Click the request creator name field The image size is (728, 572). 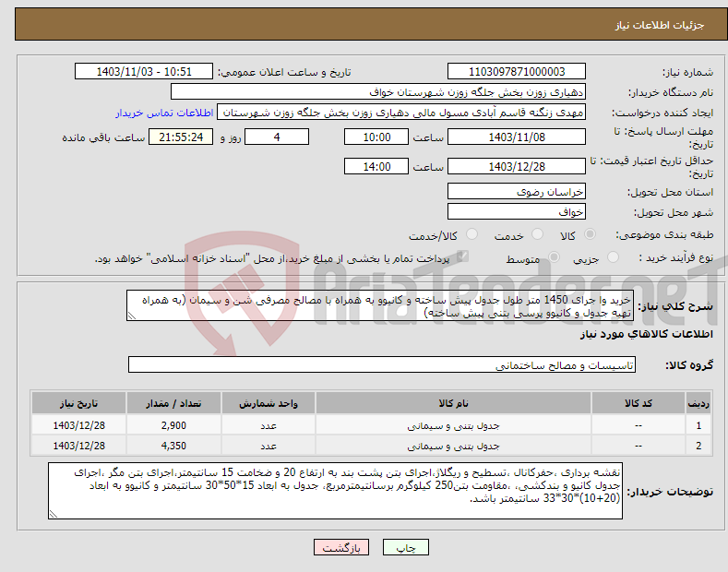[401, 113]
